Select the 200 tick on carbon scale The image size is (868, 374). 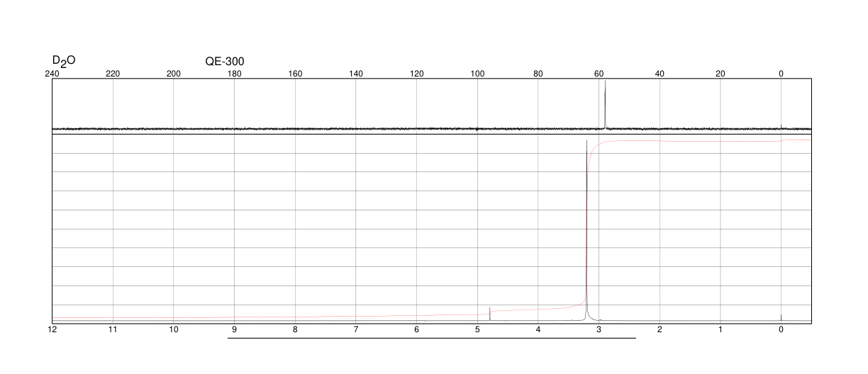[x=174, y=74]
